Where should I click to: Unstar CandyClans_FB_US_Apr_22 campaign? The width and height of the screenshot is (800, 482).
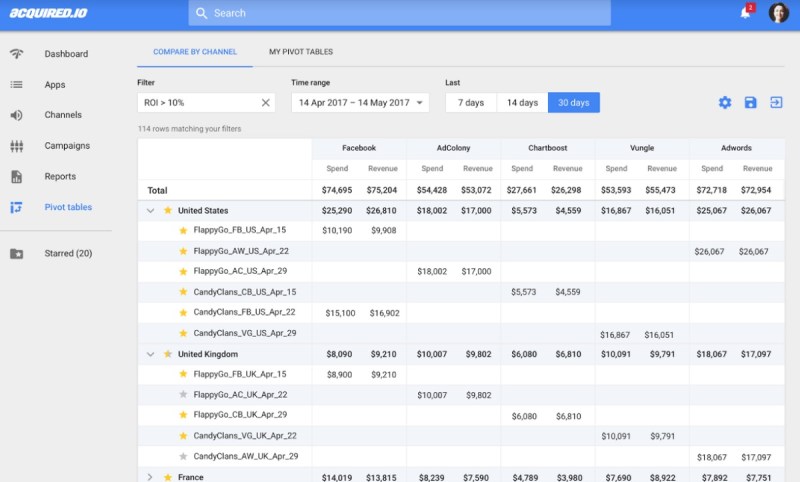tap(183, 312)
